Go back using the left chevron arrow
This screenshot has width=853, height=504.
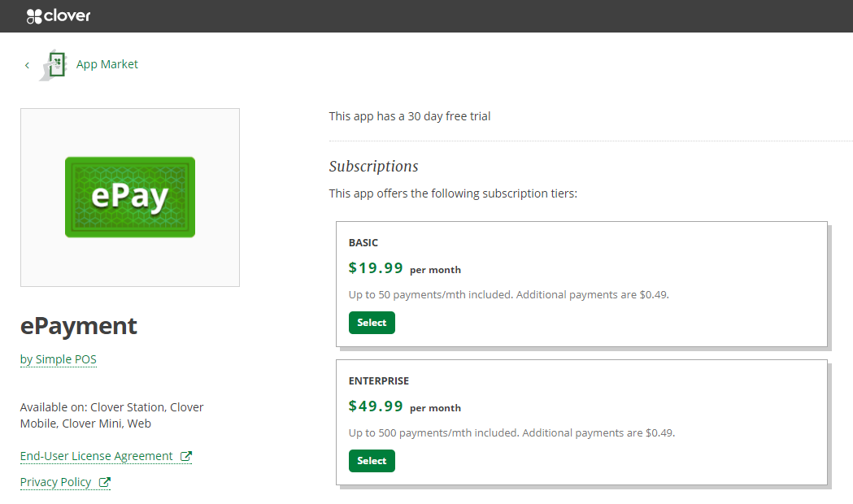(x=27, y=65)
